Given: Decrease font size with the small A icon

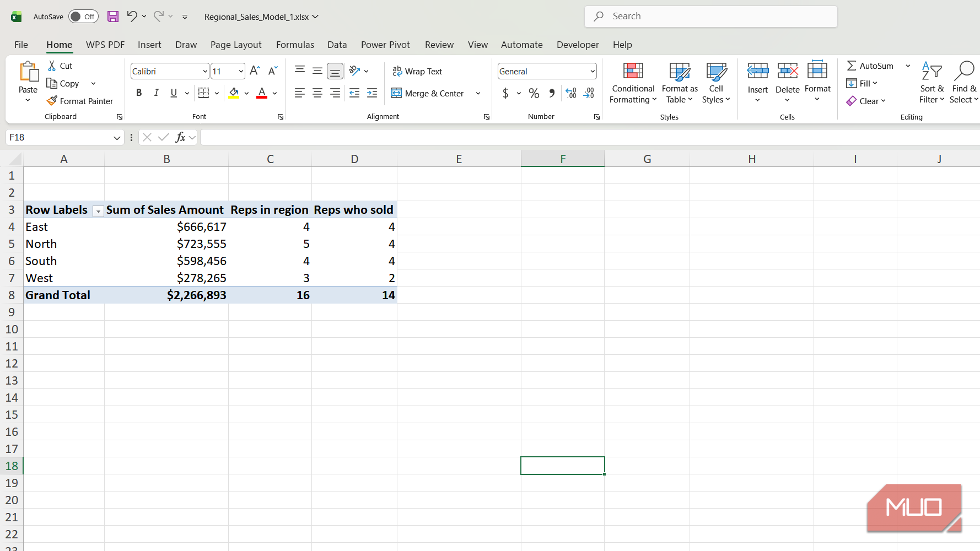Looking at the screenshot, I should click(273, 71).
